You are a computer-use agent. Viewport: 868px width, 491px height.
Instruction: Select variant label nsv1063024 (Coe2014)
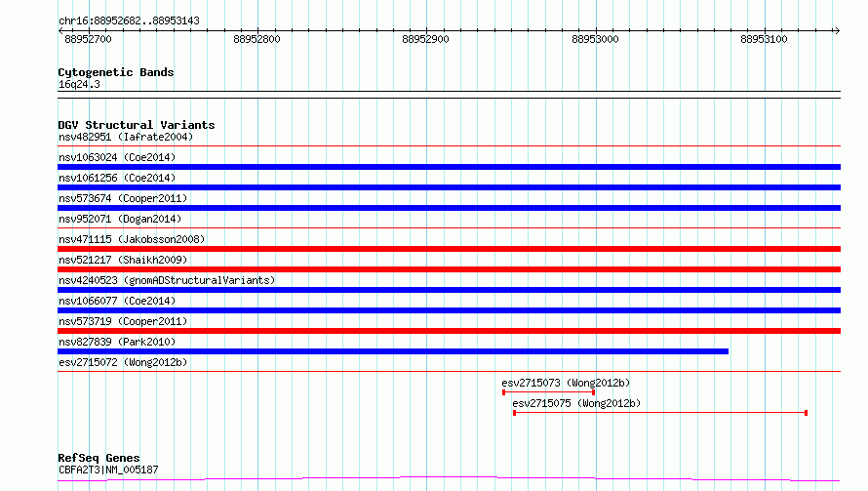point(117,157)
